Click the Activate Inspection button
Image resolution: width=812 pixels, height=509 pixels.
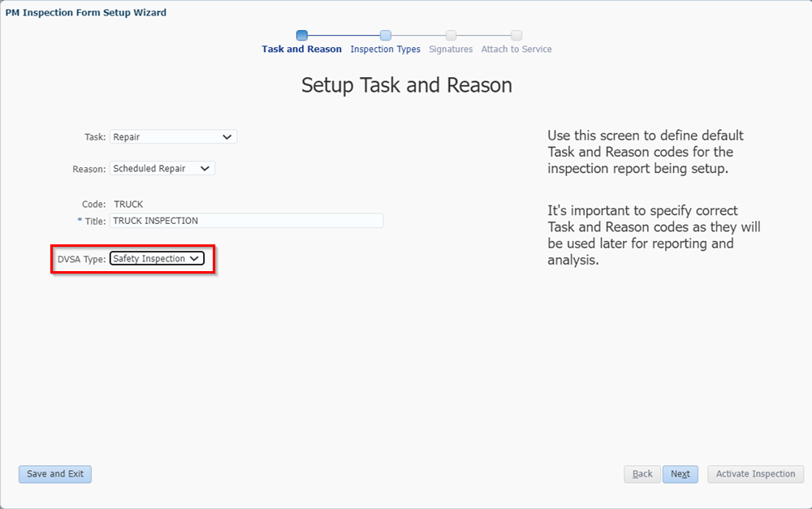click(755, 474)
